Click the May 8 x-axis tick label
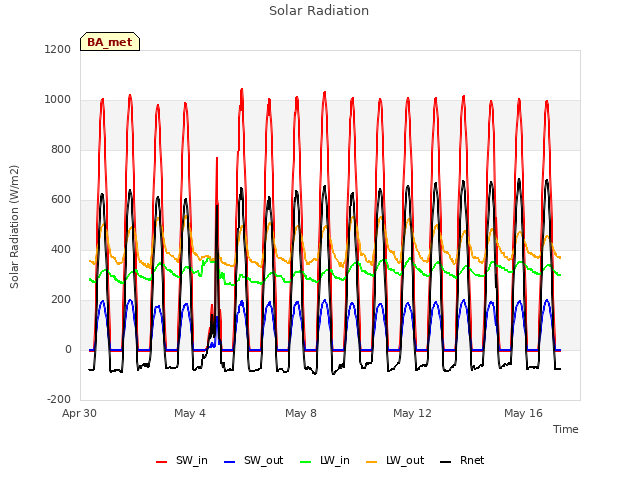 [x=301, y=413]
